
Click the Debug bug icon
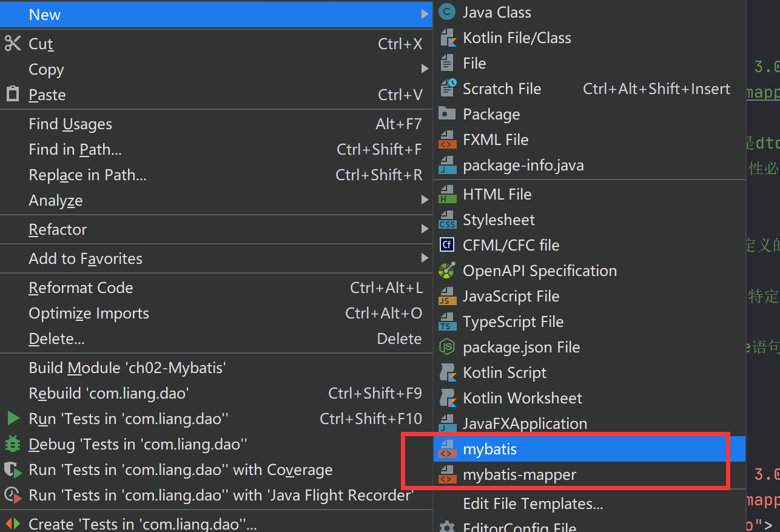(13, 444)
